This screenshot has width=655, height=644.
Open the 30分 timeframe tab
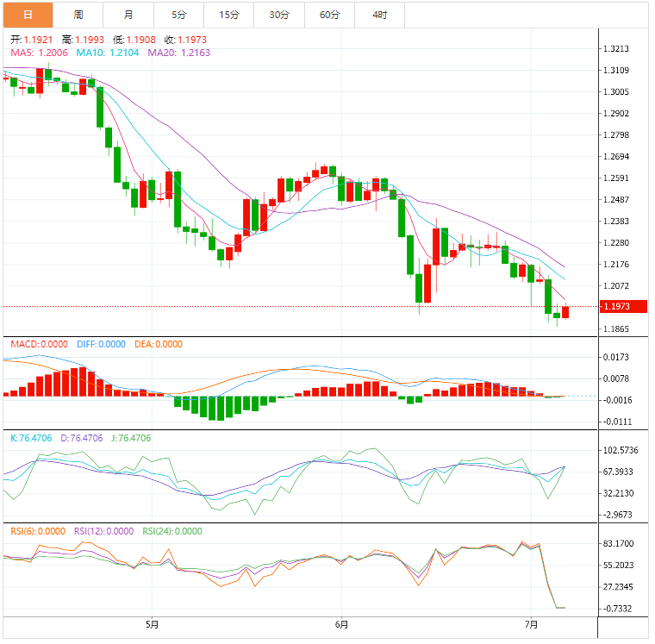pos(279,15)
